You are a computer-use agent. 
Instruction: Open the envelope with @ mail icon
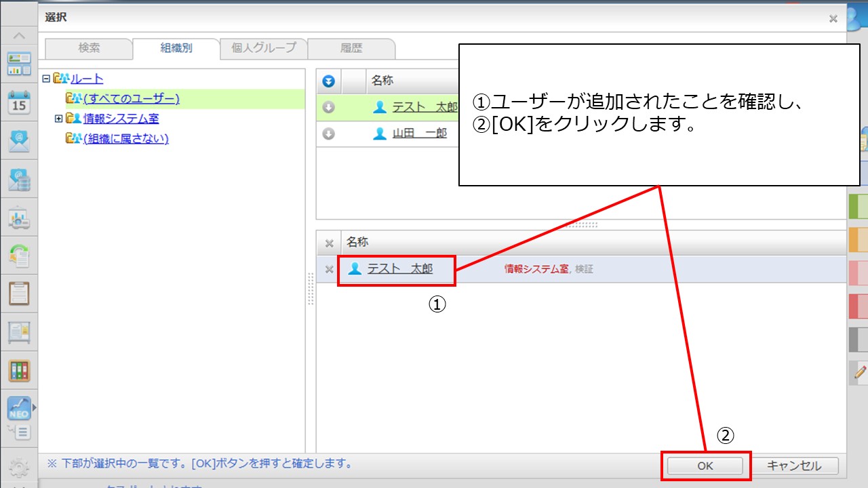coord(19,141)
